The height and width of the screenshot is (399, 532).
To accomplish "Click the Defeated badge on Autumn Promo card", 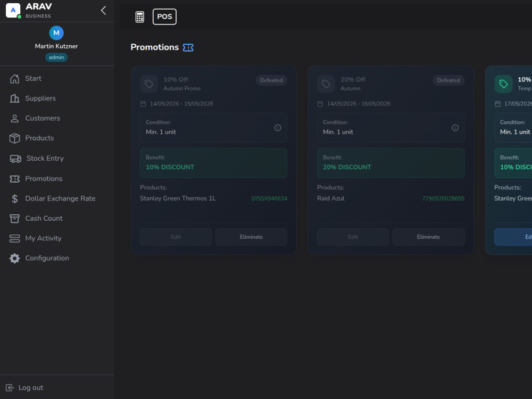I will click(x=271, y=80).
